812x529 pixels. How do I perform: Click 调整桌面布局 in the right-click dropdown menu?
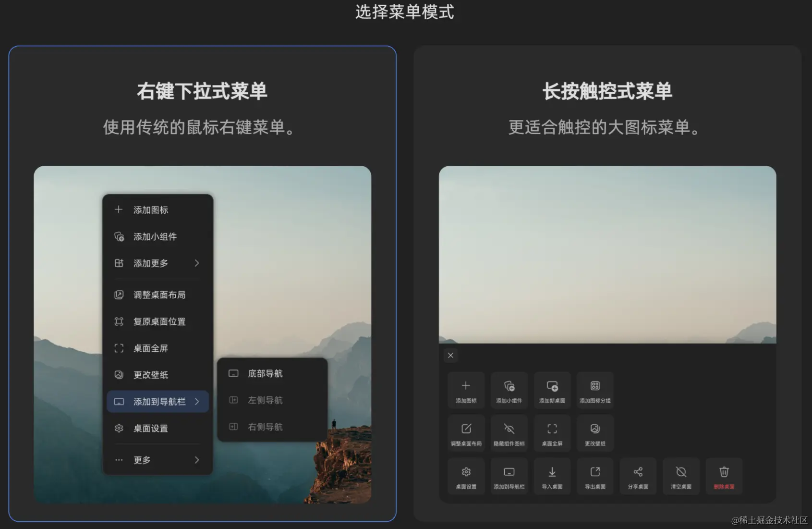click(158, 295)
